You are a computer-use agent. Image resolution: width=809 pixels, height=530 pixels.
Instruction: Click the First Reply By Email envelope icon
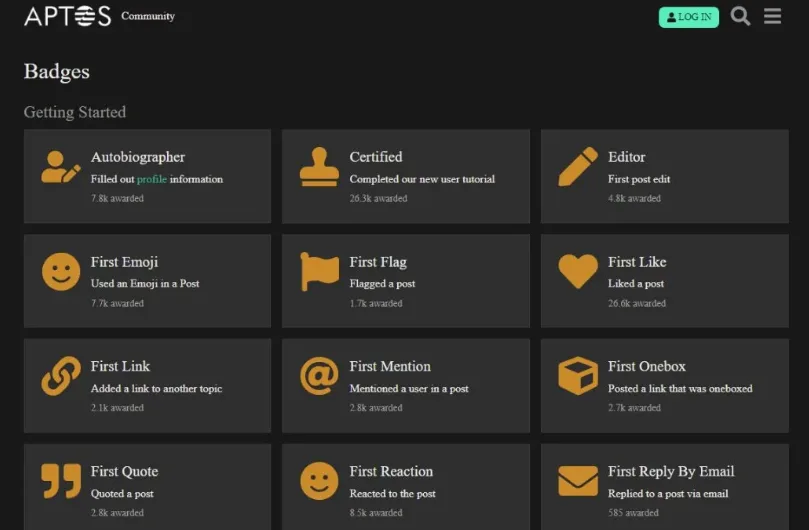pyautogui.click(x=578, y=480)
